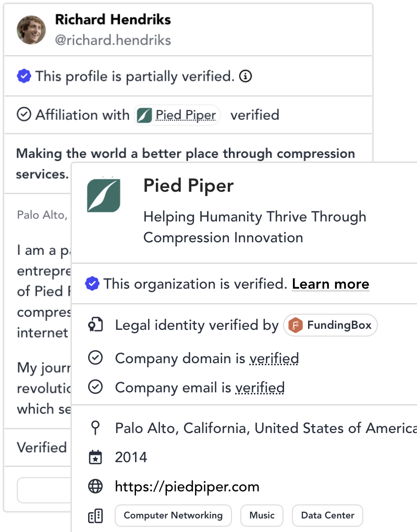The height and width of the screenshot is (532, 417).
Task: Click the company email check icon
Action: coord(95,388)
